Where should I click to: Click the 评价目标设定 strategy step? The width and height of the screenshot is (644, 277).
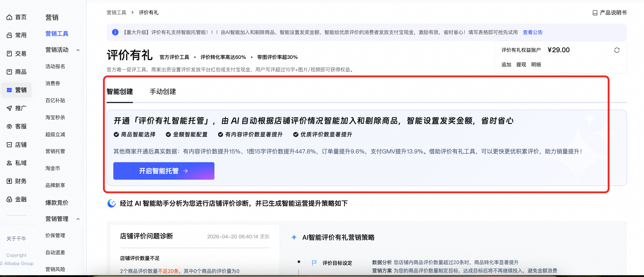pyautogui.click(x=337, y=263)
